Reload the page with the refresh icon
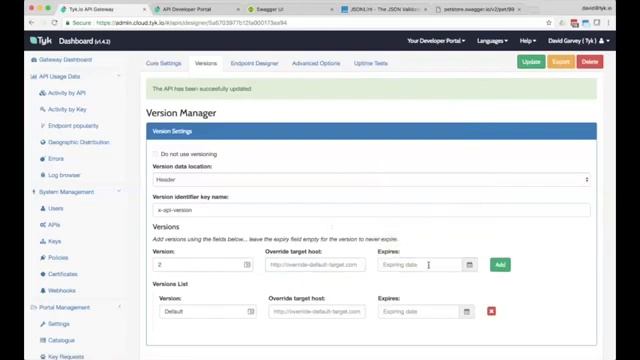 point(54,23)
